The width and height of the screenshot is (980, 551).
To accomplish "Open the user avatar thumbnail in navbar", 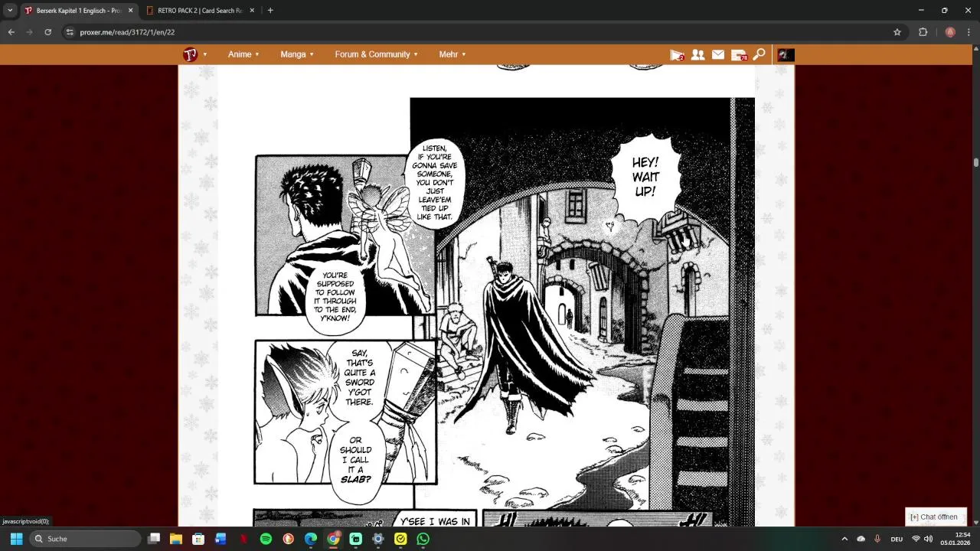I will point(786,54).
